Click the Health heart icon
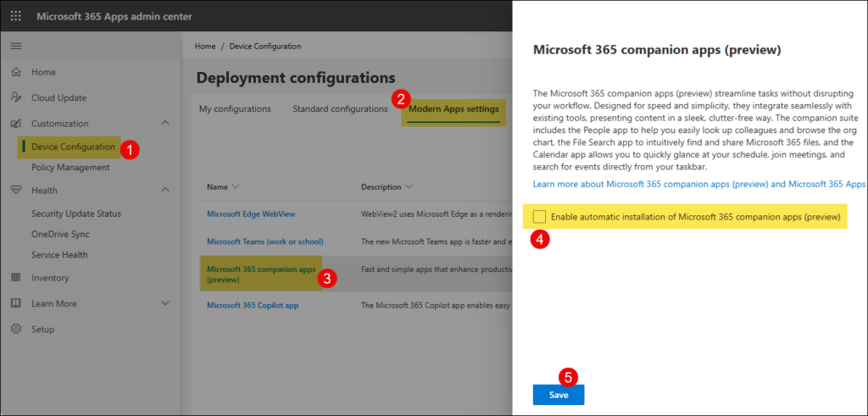 coord(16,191)
